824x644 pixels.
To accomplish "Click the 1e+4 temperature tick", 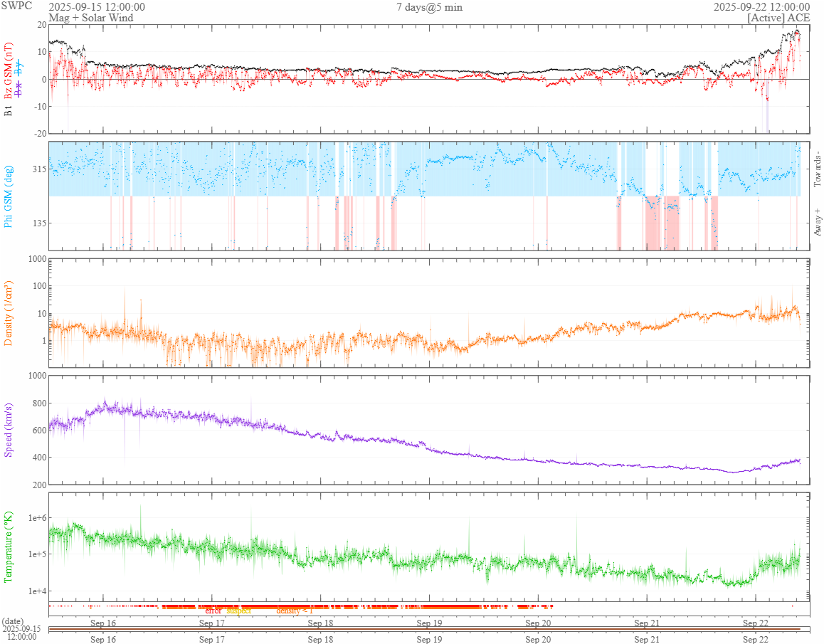I will (37, 591).
